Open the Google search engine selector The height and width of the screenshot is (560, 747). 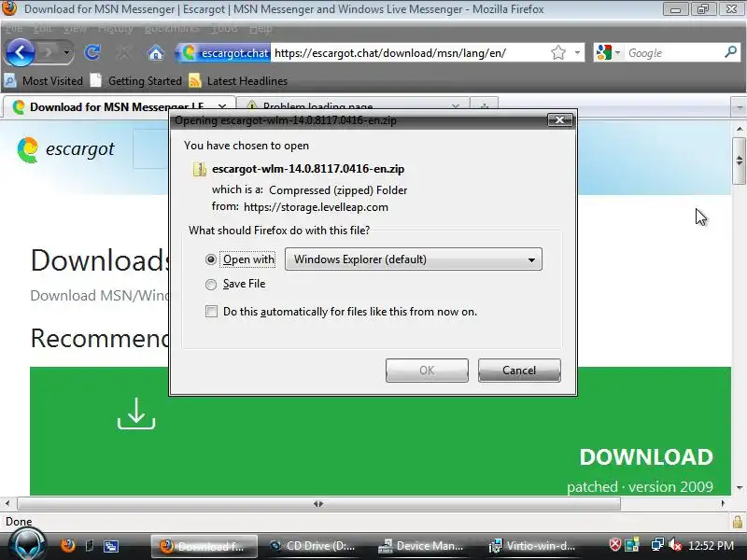[x=609, y=52]
